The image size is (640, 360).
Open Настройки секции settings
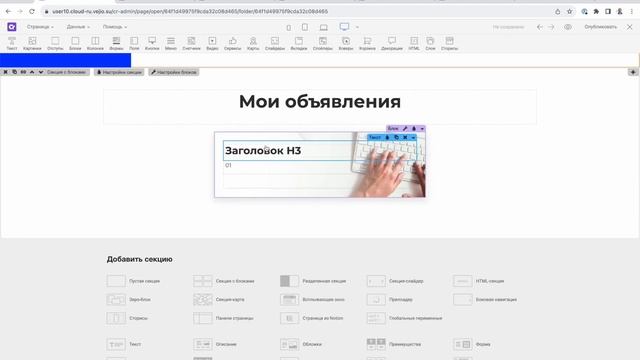click(119, 72)
